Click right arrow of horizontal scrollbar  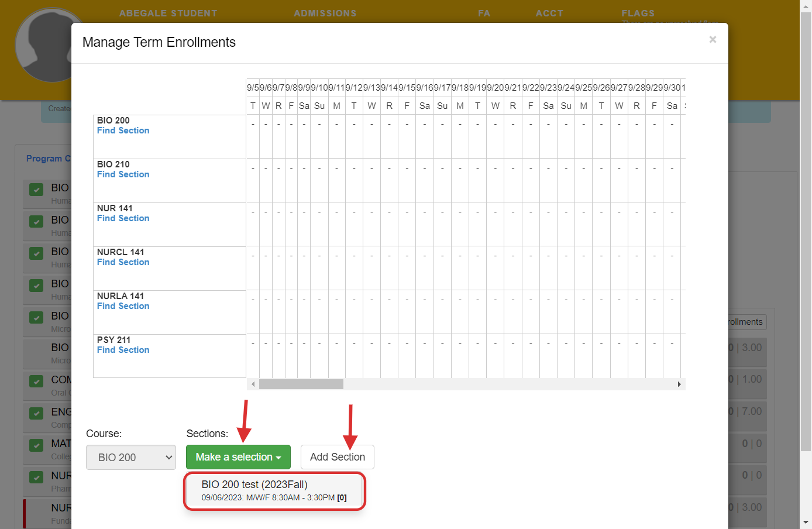coord(679,384)
